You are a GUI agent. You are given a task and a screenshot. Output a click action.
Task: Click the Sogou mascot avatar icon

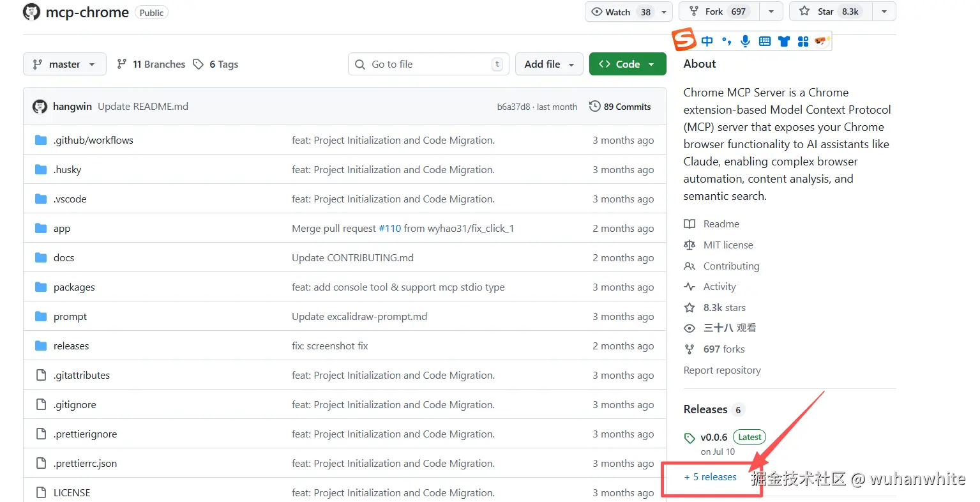coord(822,42)
